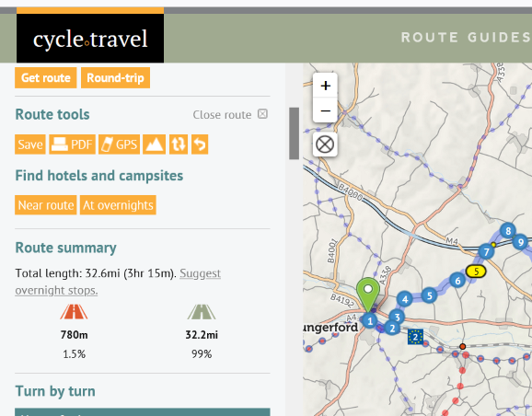532x416 pixels.
Task: Click the sidebar scrollbar thumb
Action: pos(294,133)
